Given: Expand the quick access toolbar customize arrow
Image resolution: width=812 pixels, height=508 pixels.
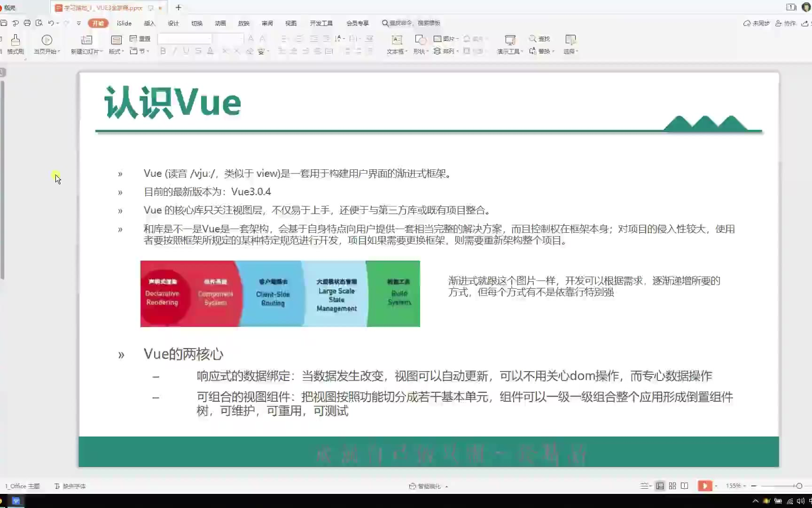Looking at the screenshot, I should tap(79, 23).
